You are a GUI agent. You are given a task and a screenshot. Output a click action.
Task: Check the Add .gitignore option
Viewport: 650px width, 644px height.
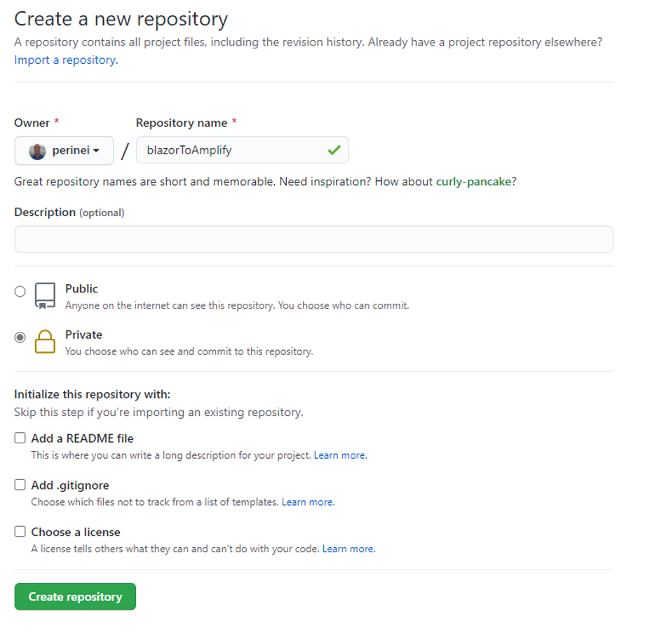pos(20,485)
